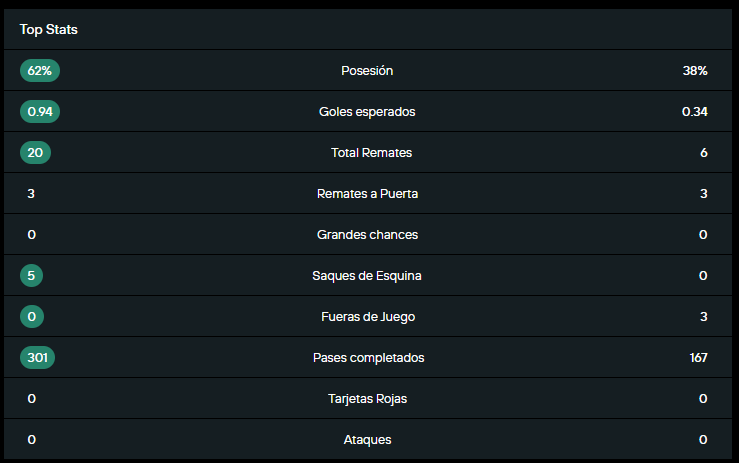
Task: Click the 38% possession value
Action: click(694, 71)
